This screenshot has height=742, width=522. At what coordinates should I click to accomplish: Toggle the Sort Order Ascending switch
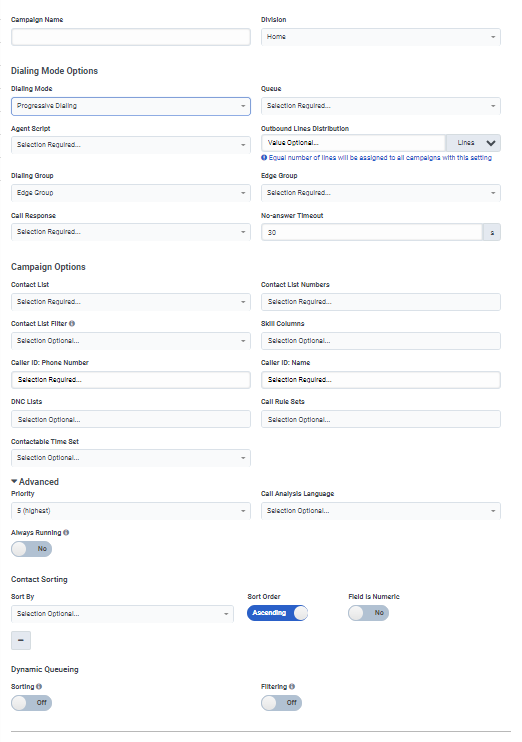[x=277, y=613]
